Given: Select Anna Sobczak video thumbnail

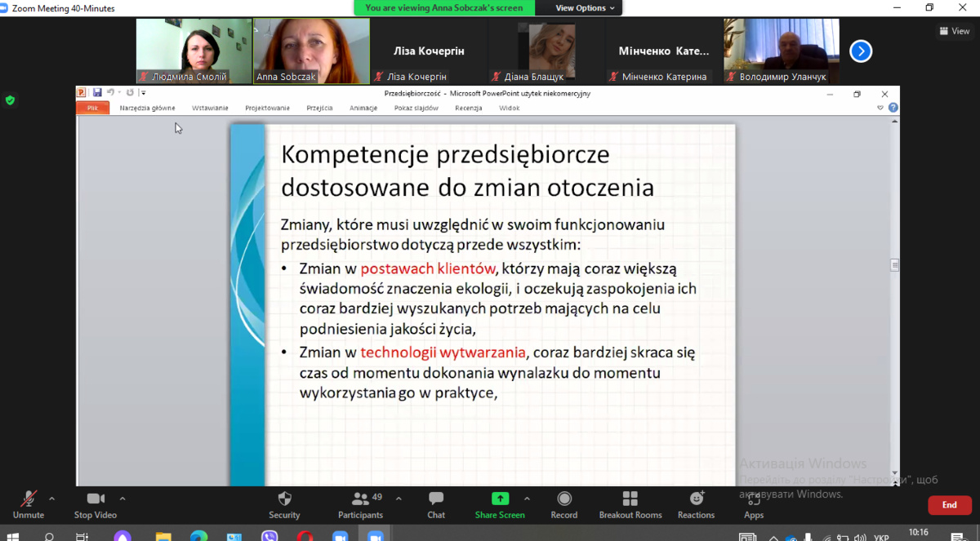Looking at the screenshot, I should click(x=311, y=51).
